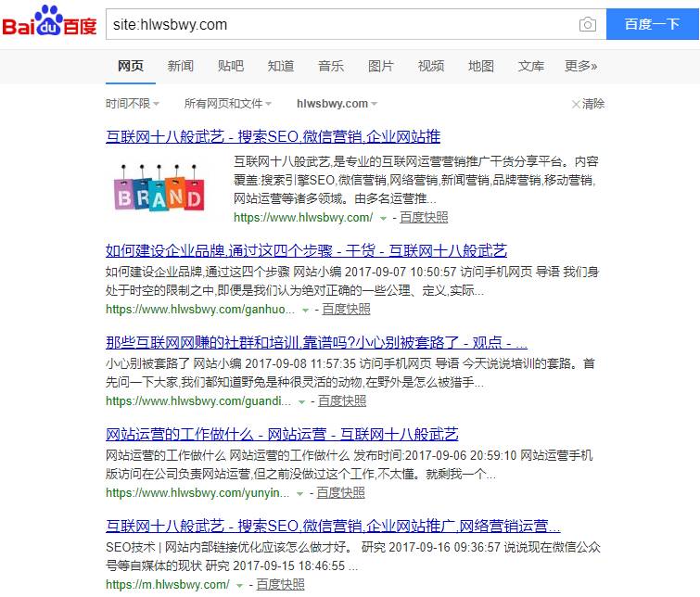
Task: Open 百度快照 for the ganhuo result
Action: (346, 310)
